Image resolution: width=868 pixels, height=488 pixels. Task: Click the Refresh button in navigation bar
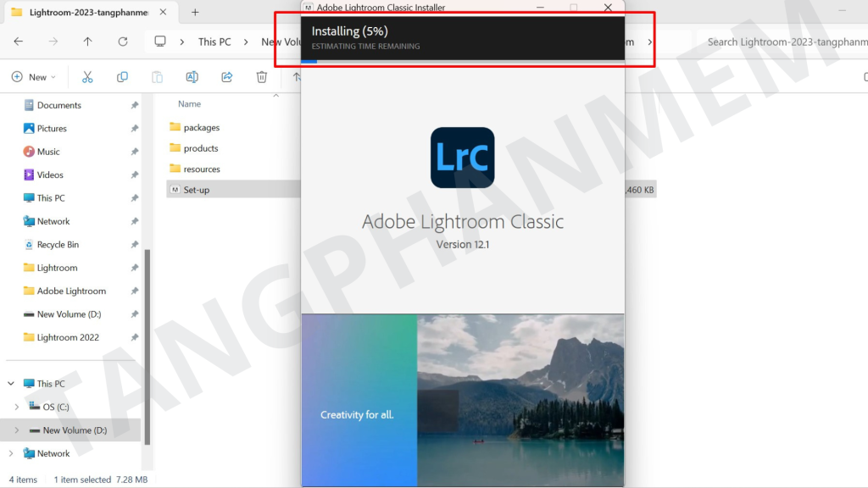click(123, 42)
